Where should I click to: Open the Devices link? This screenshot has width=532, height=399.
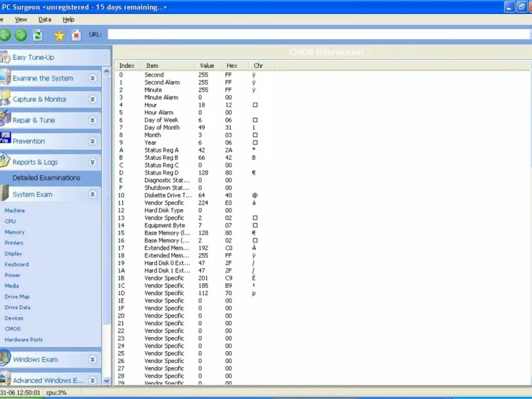coord(14,319)
